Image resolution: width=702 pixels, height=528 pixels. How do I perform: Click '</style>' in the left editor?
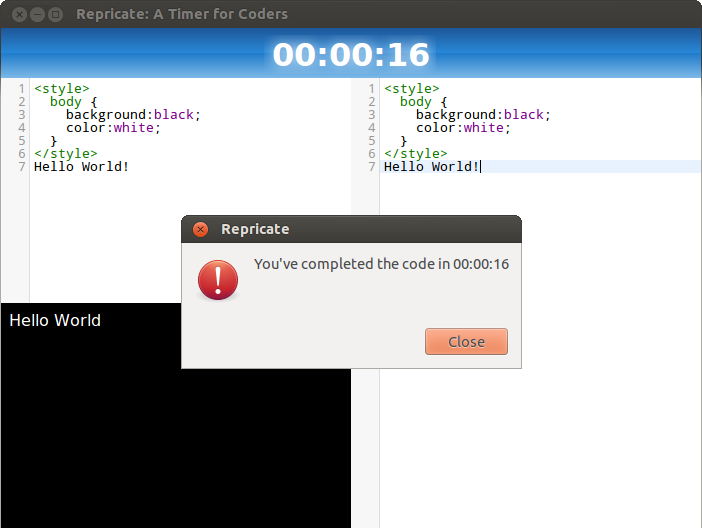click(x=66, y=154)
